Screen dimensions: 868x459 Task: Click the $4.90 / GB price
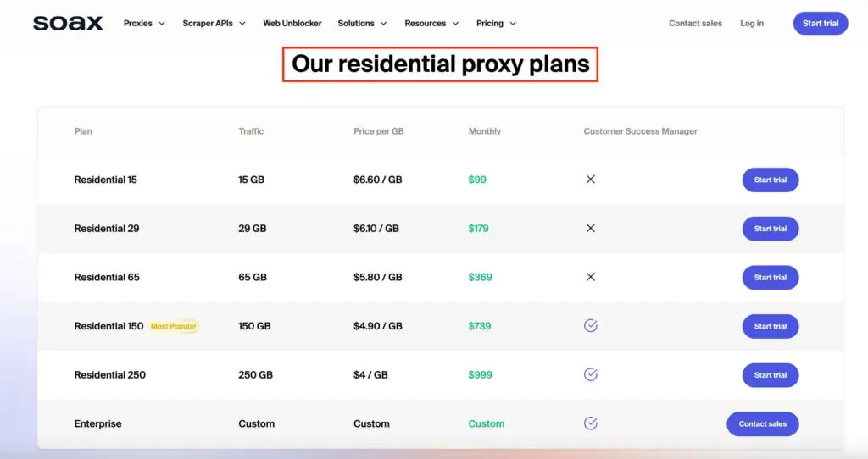pos(377,326)
